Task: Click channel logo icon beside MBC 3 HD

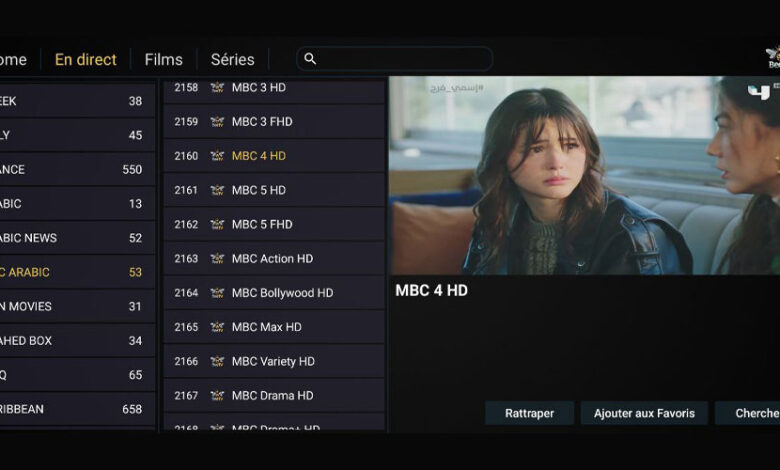Action: coord(217,88)
